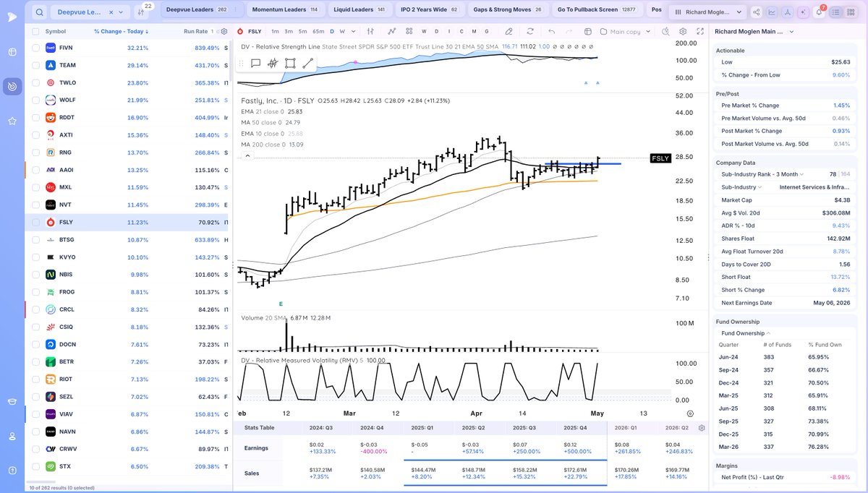868x493 pixels.
Task: Click the Deepvue logo at top left
Action: point(12,16)
